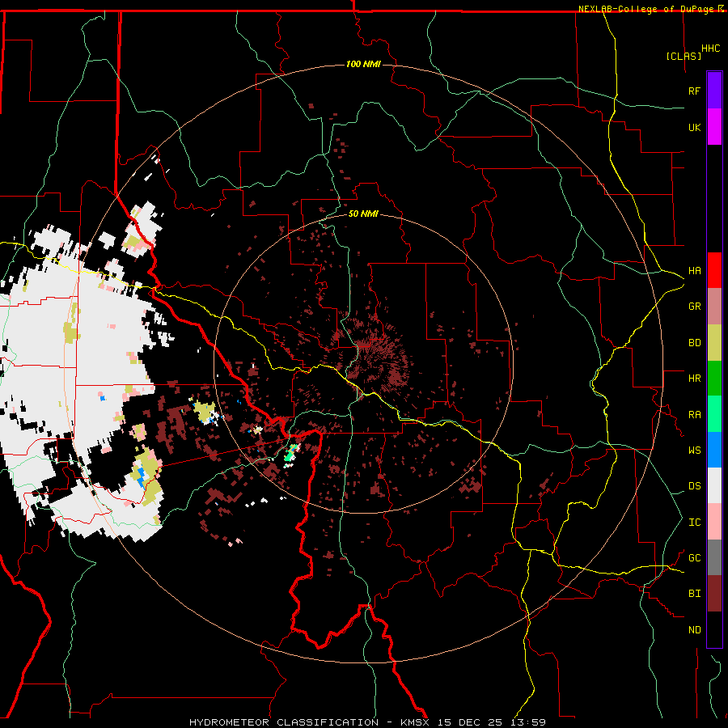Click the DS legend label
Image resolution: width=728 pixels, height=728 pixels.
click(x=694, y=485)
